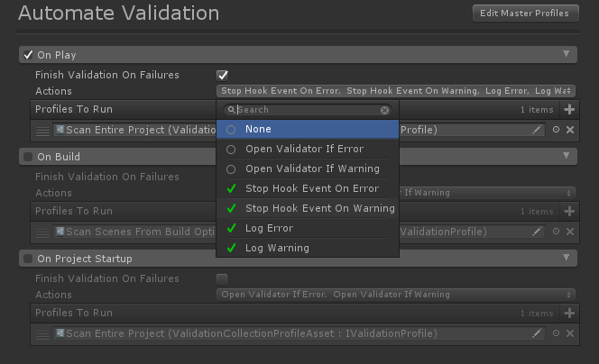
Task: Edit On Project Startup profile via pencil
Action: tap(538, 333)
